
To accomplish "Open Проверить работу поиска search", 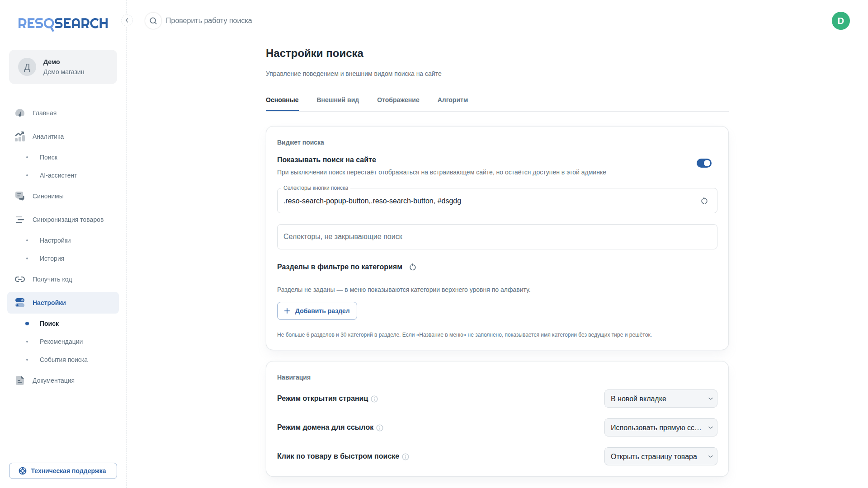I will point(209,21).
